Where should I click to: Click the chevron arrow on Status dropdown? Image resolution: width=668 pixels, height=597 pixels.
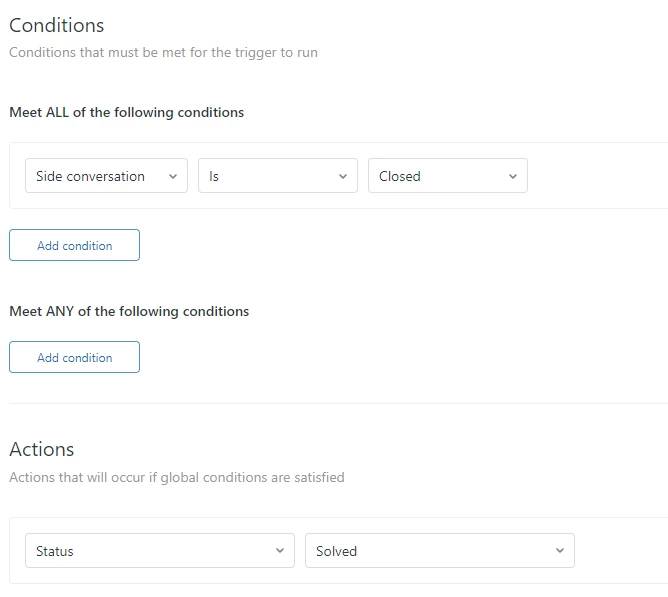pyautogui.click(x=279, y=551)
